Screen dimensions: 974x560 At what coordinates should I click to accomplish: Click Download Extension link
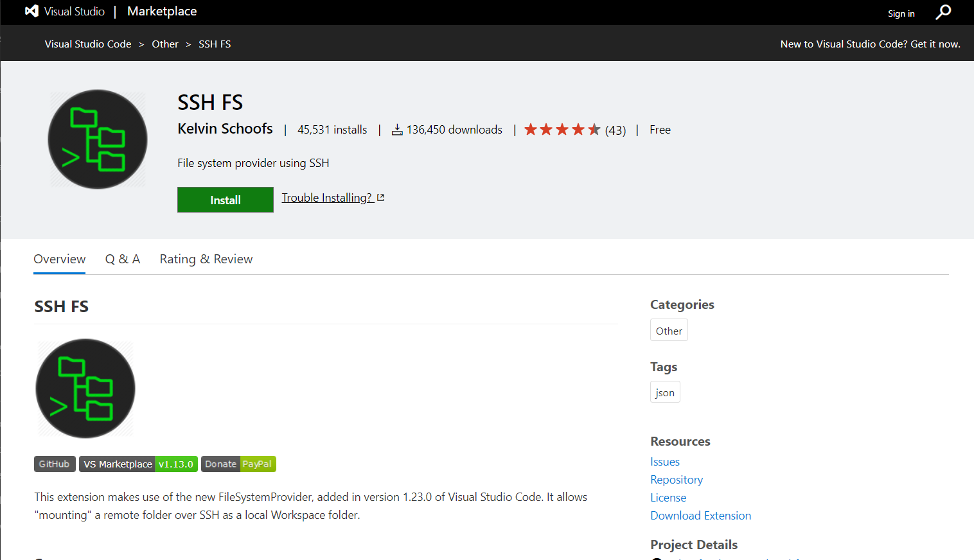pos(700,516)
